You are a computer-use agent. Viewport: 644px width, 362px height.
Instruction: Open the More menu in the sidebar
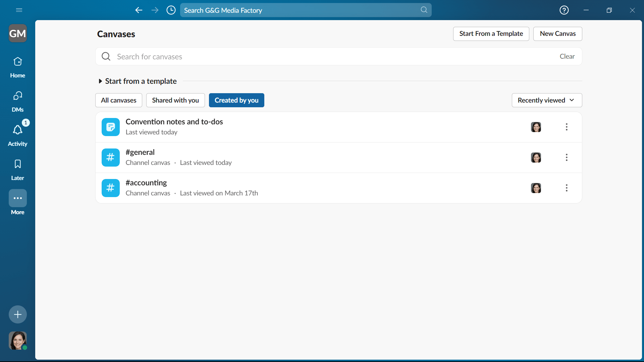(x=17, y=202)
